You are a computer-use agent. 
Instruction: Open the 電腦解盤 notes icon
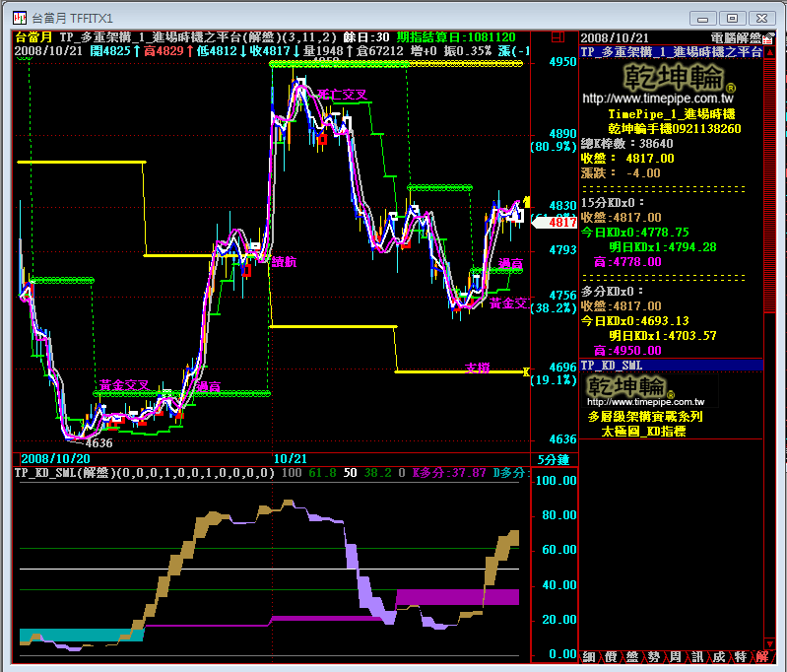(x=768, y=38)
